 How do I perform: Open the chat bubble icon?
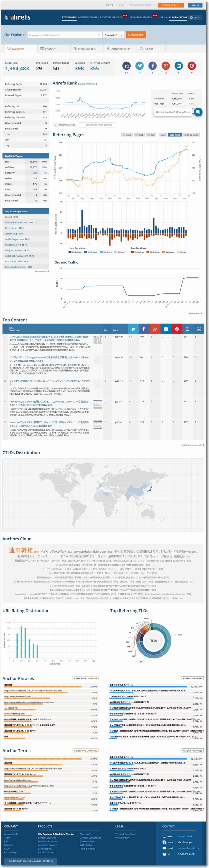coord(198,112)
